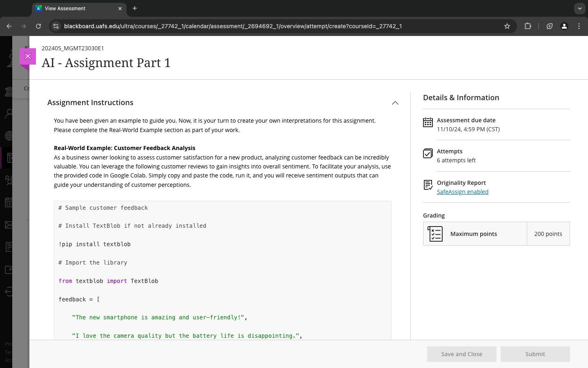Open the SafeAssign enabled link
Image resolution: width=588 pixels, height=368 pixels.
462,192
